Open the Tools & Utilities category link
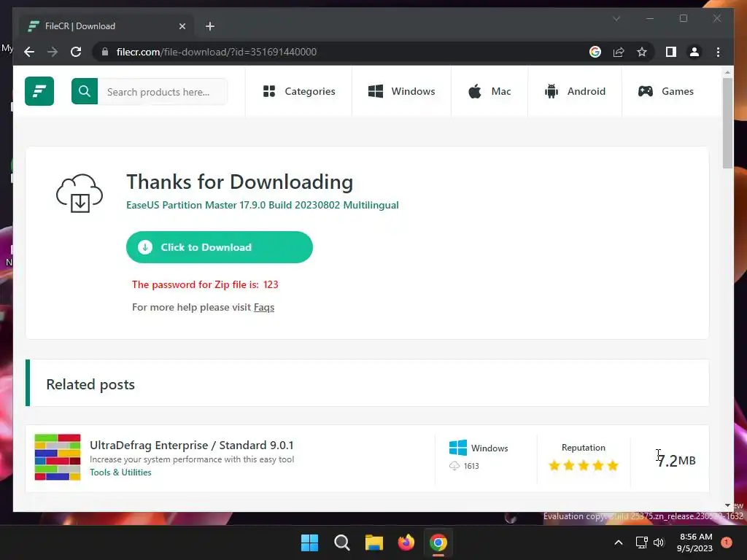The image size is (747, 560). (x=120, y=472)
